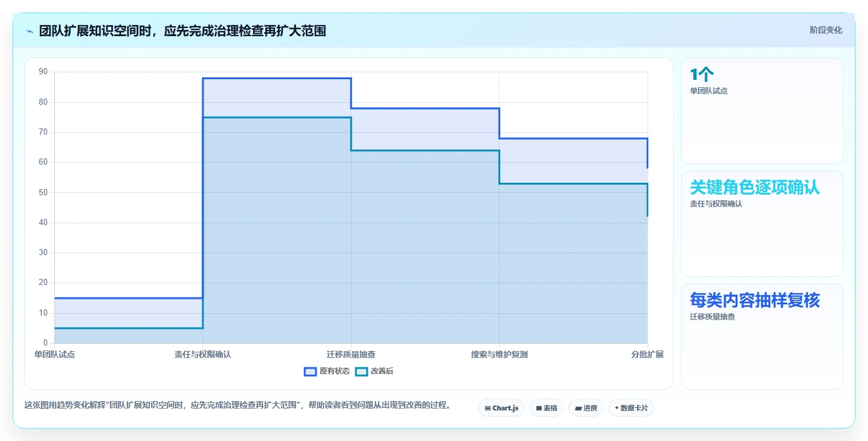Click the description text below the chart

[x=237, y=405]
